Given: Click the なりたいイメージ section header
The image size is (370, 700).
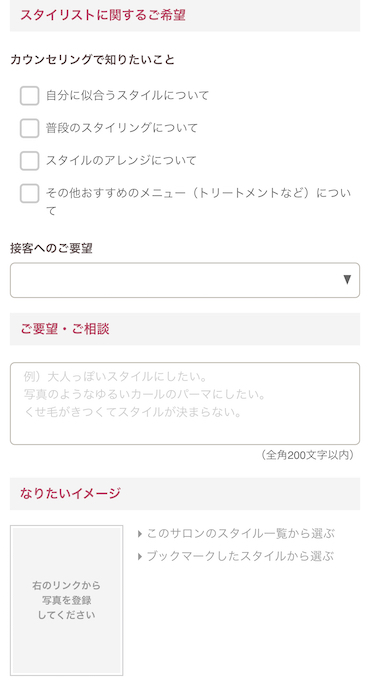Looking at the screenshot, I should (x=185, y=494).
